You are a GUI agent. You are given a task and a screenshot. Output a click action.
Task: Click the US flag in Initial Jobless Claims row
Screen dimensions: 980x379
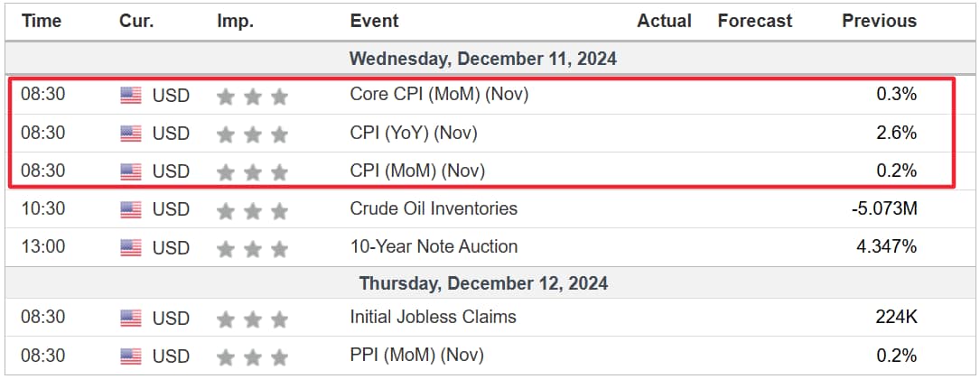(131, 319)
